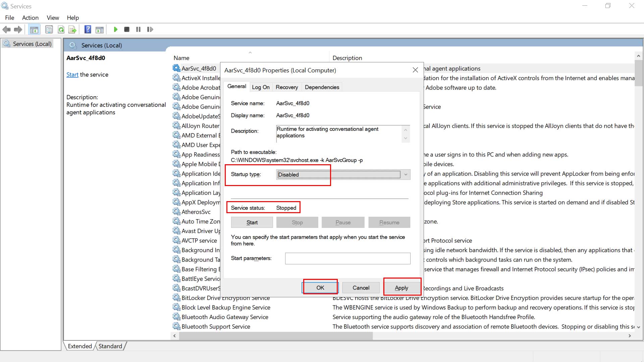Click the Restart service toolbar icon
The height and width of the screenshot is (362, 644).
point(150,29)
